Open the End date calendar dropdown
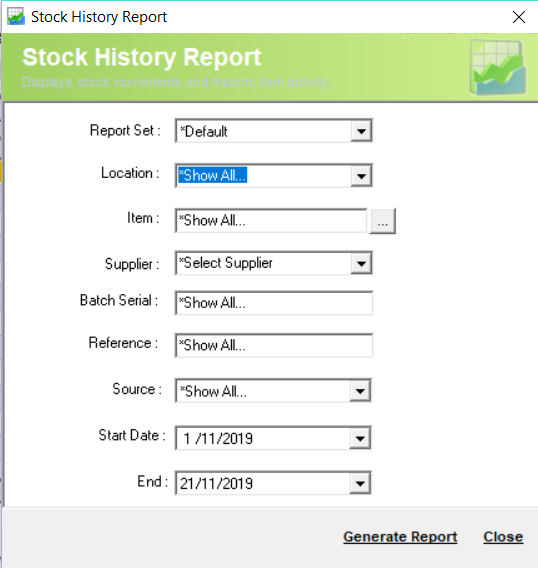The height and width of the screenshot is (568, 538). tap(360, 483)
